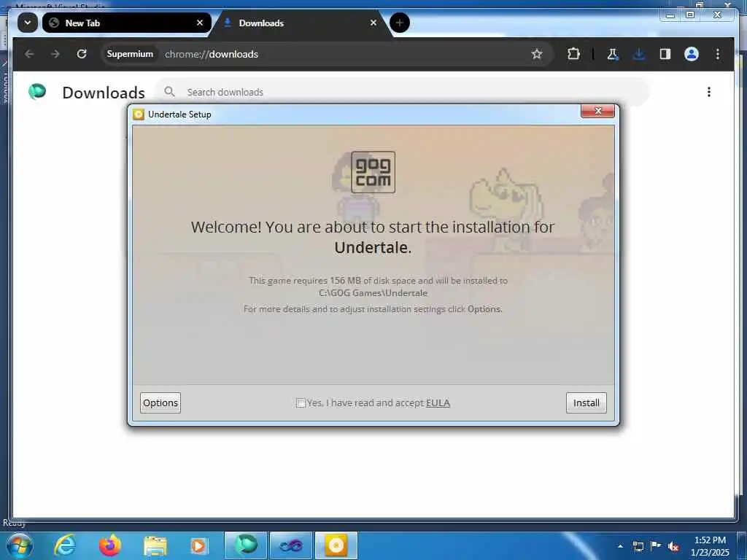The width and height of the screenshot is (747, 560).
Task: Bookmark this page with the star icon
Action: (x=537, y=54)
